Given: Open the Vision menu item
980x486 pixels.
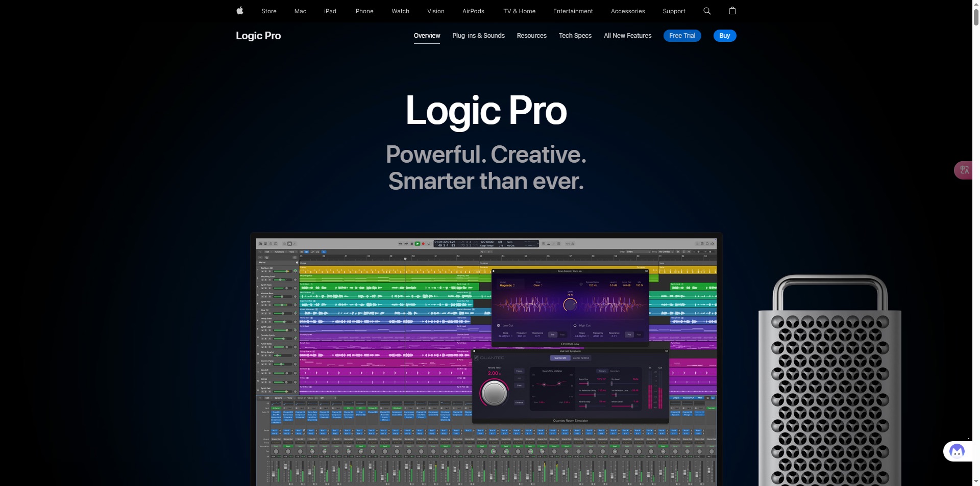Looking at the screenshot, I should point(436,11).
